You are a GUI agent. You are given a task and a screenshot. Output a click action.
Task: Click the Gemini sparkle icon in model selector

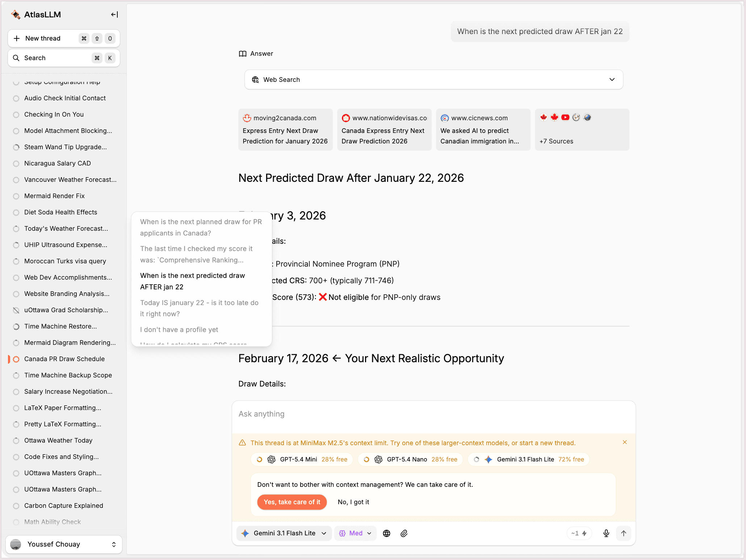pyautogui.click(x=245, y=533)
